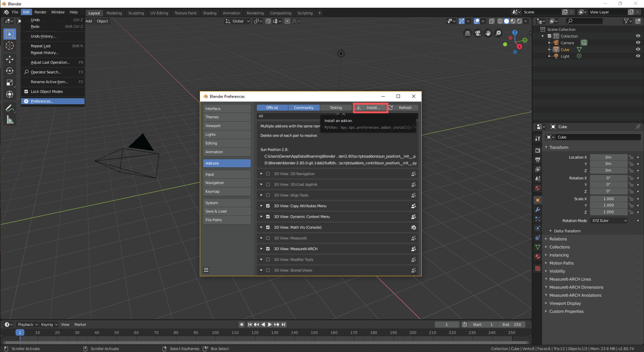This screenshot has height=352, width=644.
Task: Disable 3D View: Copy Attributes Menu add-on
Action: [x=268, y=206]
